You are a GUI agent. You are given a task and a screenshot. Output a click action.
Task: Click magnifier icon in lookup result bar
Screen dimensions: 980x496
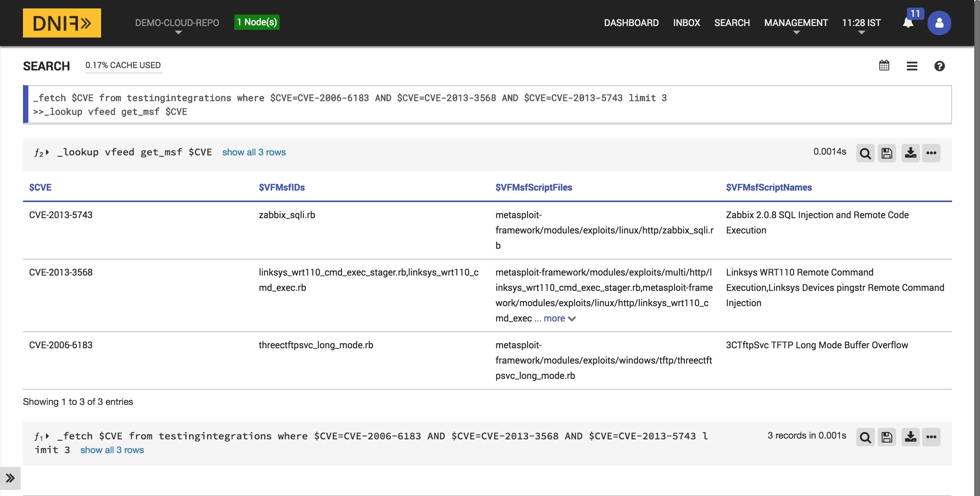click(x=865, y=153)
